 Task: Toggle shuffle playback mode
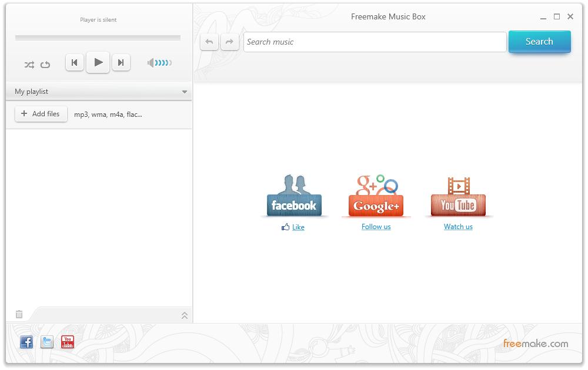point(29,65)
